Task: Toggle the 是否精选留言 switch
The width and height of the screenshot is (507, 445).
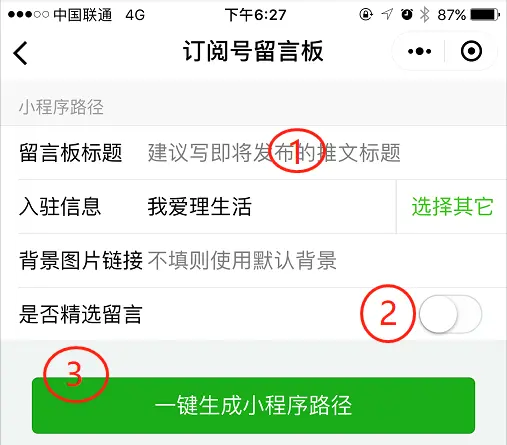Action: [x=450, y=314]
